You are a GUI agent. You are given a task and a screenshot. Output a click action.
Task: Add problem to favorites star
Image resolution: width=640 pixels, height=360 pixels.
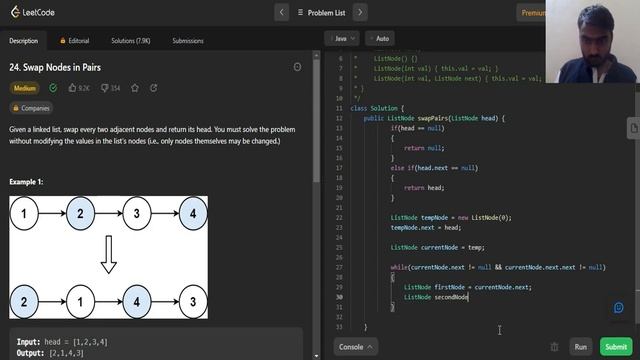pyautogui.click(x=135, y=88)
